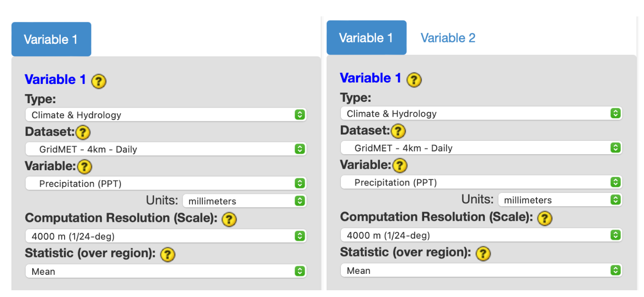Open Mean statistic dropdown in left panel
644x297 pixels.
pyautogui.click(x=165, y=271)
